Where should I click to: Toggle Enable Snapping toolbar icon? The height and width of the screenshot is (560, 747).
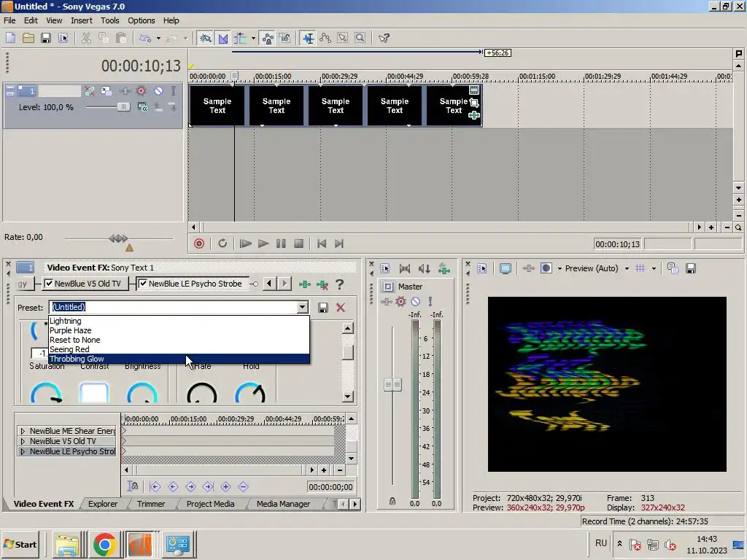pyautogui.click(x=206, y=38)
